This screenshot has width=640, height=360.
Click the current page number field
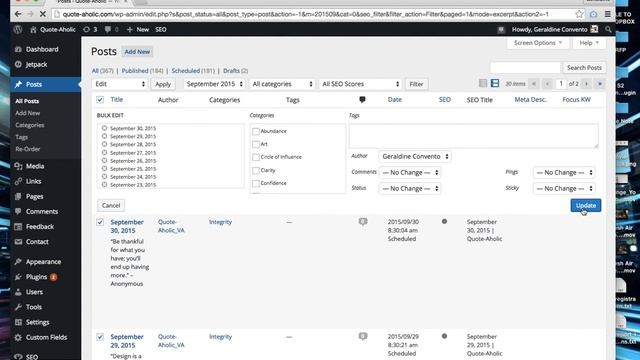[561, 84]
